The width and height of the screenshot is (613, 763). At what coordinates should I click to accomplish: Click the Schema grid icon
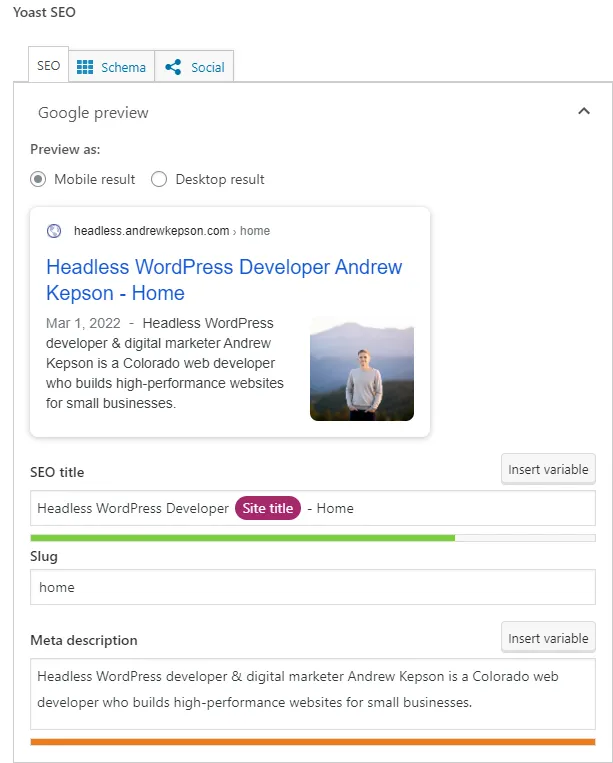tap(85, 67)
